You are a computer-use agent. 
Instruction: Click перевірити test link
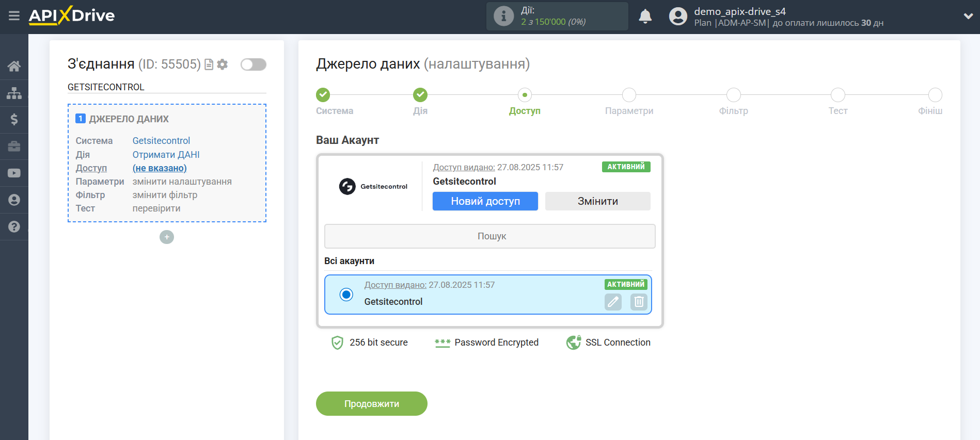pyautogui.click(x=156, y=208)
